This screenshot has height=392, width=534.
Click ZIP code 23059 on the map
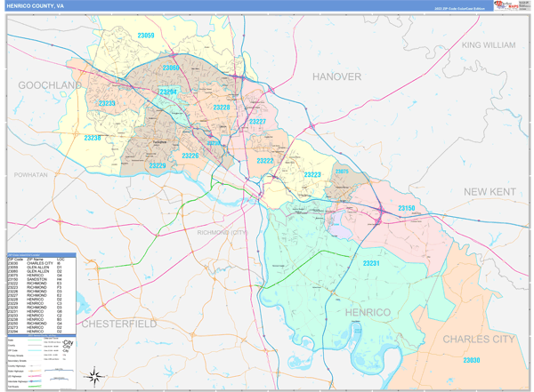pyautogui.click(x=145, y=36)
